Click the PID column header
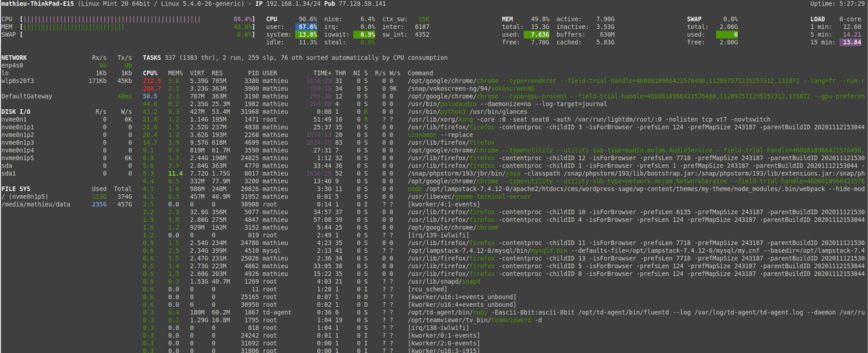 coord(253,73)
